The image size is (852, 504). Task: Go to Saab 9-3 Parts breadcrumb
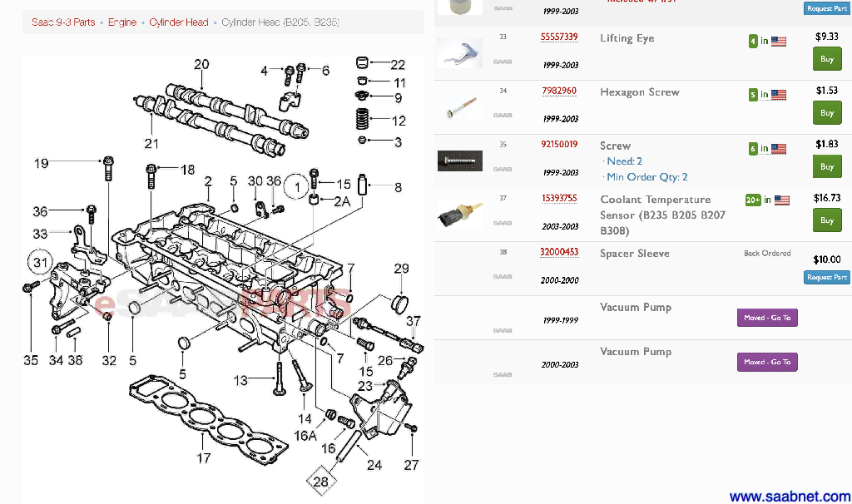tap(63, 22)
